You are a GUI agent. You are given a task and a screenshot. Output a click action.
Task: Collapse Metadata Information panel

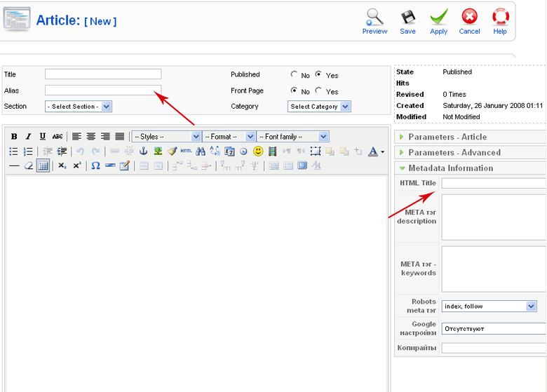pos(471,168)
